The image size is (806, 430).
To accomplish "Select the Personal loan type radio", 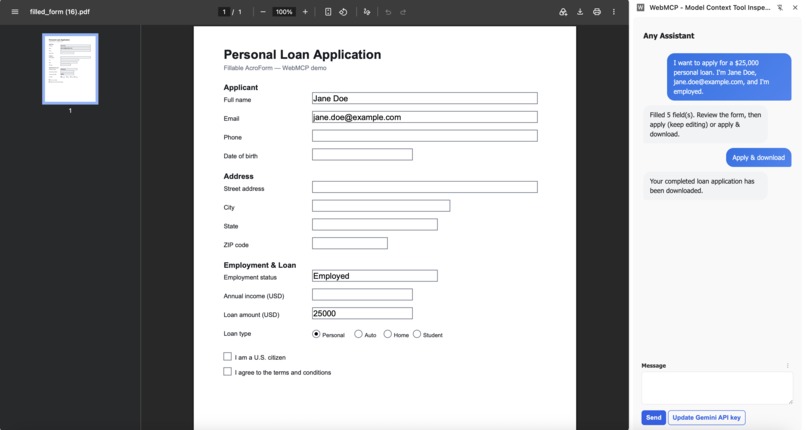I will pos(316,334).
